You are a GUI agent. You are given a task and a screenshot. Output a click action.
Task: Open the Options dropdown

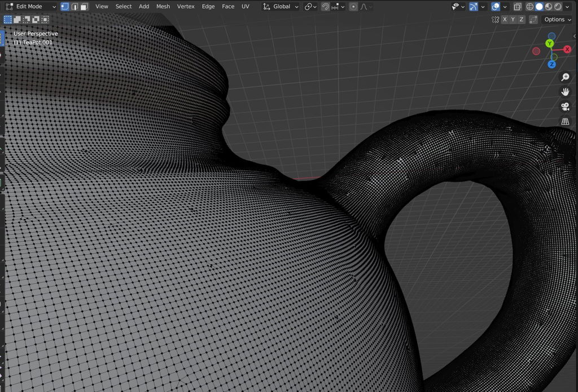[x=557, y=20]
